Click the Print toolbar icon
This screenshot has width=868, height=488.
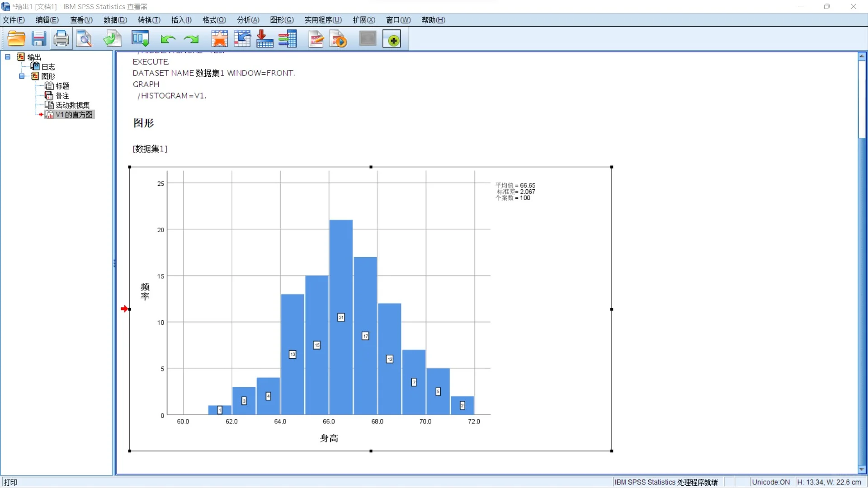[x=61, y=39]
